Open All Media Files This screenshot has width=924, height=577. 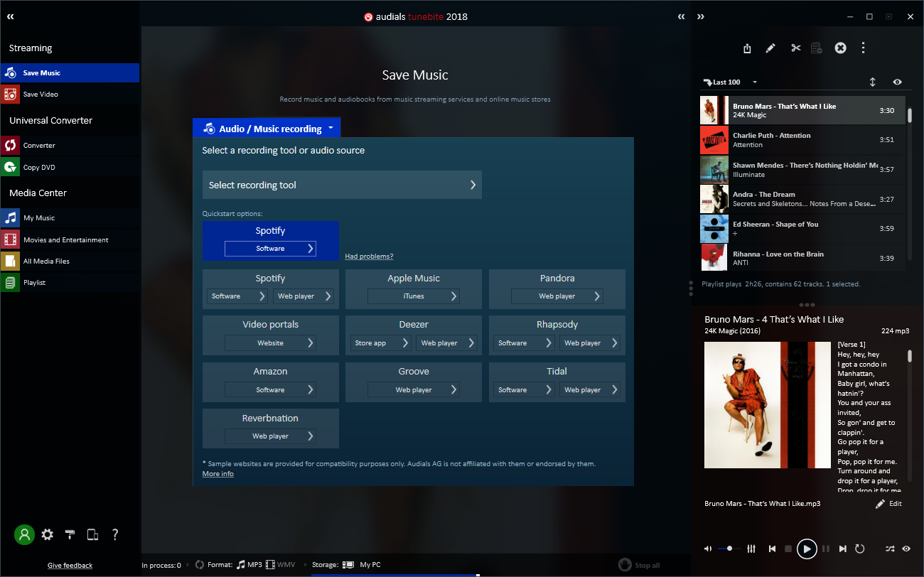click(x=70, y=261)
